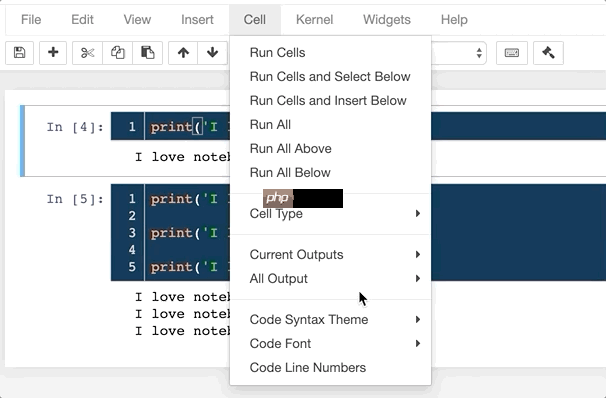Viewport: 606px width, 398px height.
Task: Expand the Current Outputs submenu arrow
Action: [417, 254]
